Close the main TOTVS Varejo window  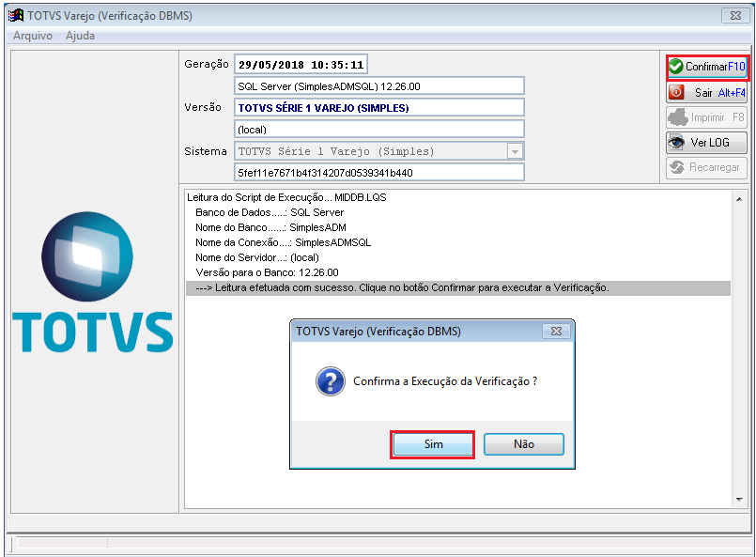tap(735, 15)
